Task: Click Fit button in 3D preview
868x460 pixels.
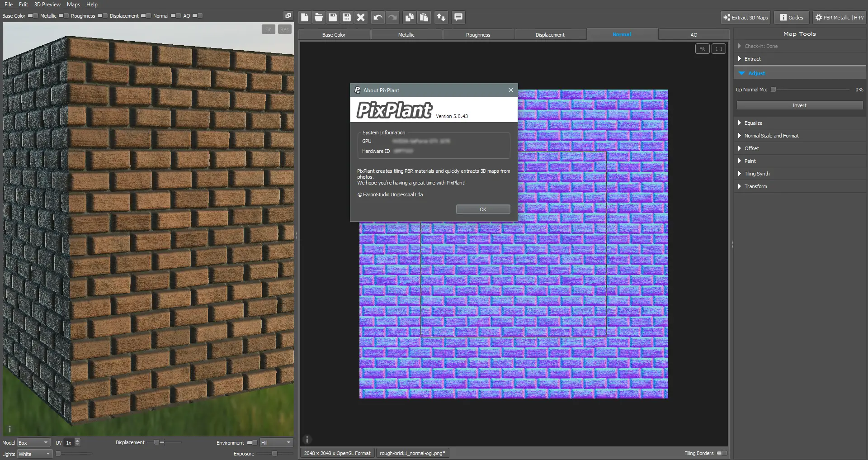Action: [x=269, y=29]
